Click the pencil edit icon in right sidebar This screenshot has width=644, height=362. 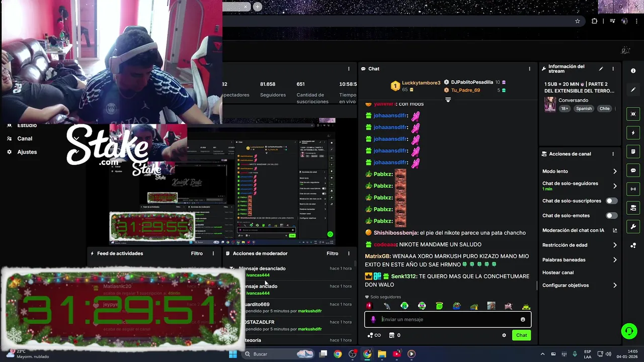point(633,89)
